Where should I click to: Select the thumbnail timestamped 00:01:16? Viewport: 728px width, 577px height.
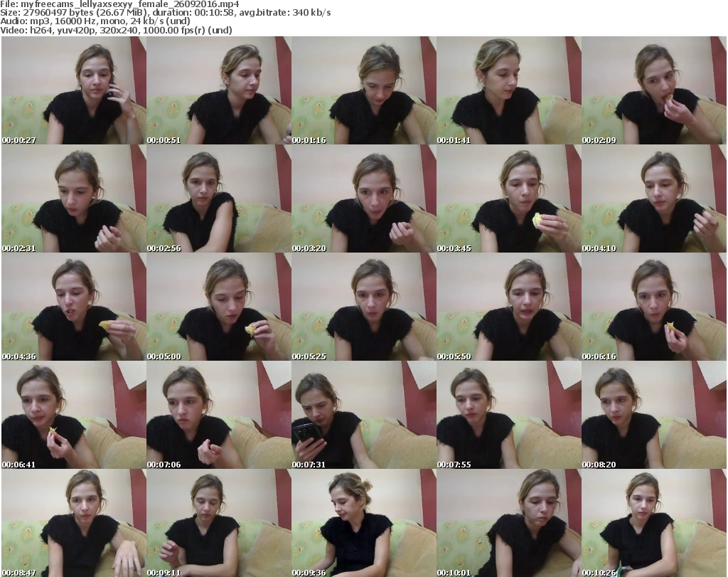(364, 90)
